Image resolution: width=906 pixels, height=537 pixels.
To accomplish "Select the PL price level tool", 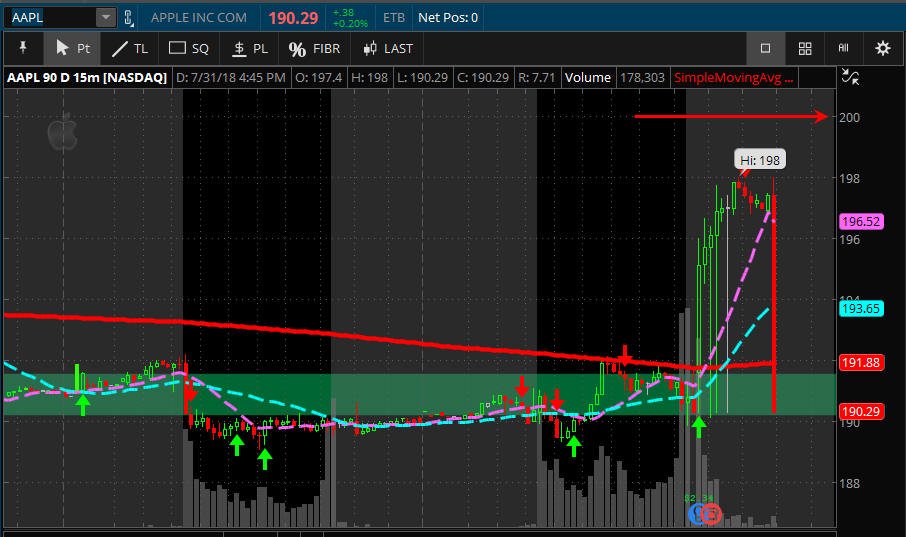I will 250,49.
